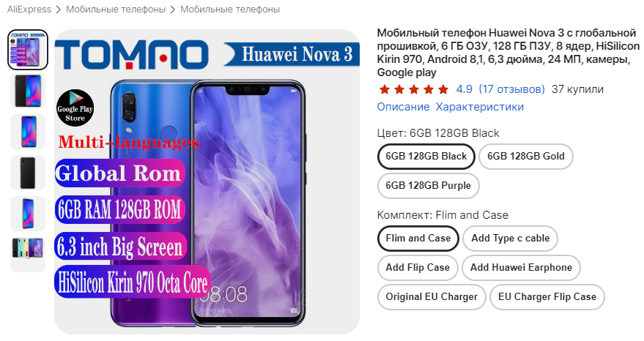Open the first Мобильные телефоны breadcrumb

click(x=116, y=10)
